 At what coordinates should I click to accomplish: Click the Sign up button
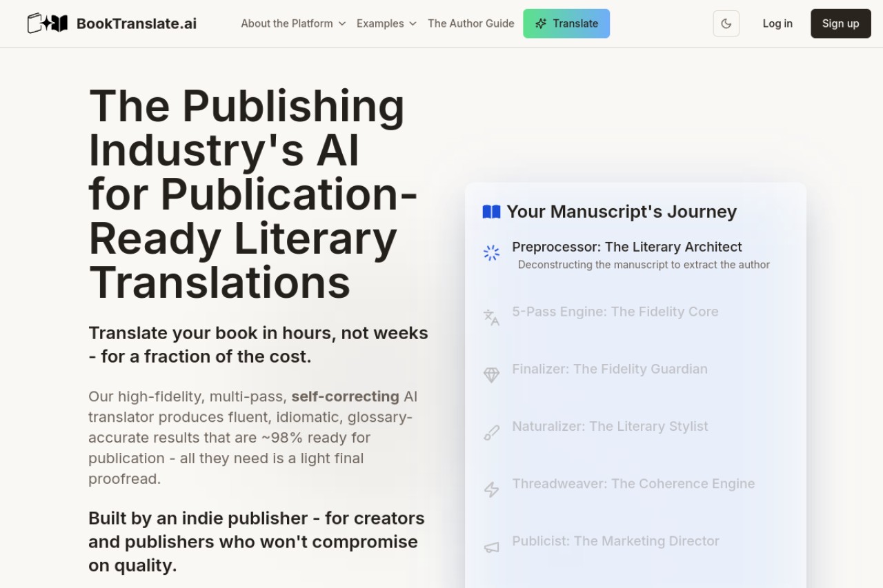840,23
